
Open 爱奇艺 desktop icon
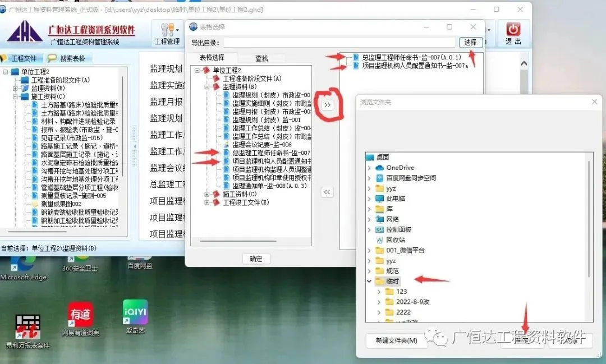[135, 317]
